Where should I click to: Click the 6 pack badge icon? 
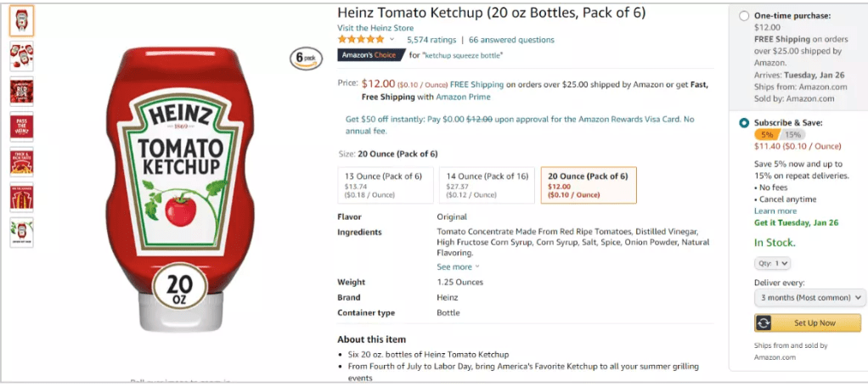(307, 58)
